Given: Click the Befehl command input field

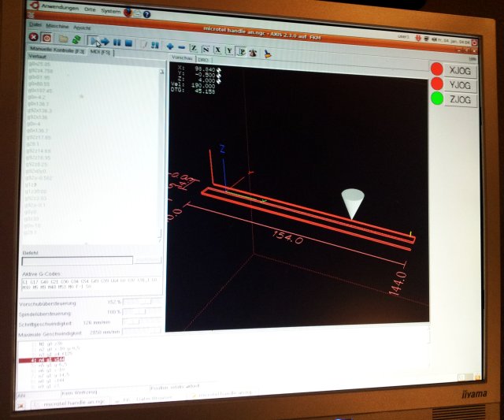Looking at the screenshot, I should pyautogui.click(x=77, y=259).
